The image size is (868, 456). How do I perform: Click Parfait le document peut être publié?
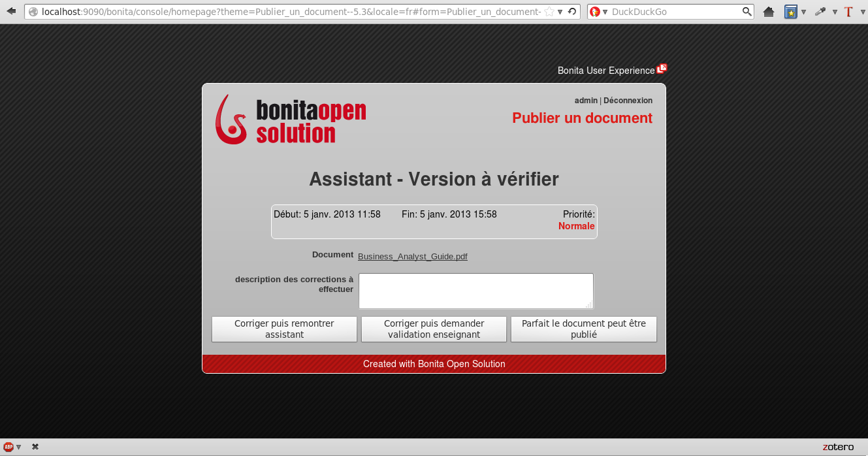[x=584, y=329]
